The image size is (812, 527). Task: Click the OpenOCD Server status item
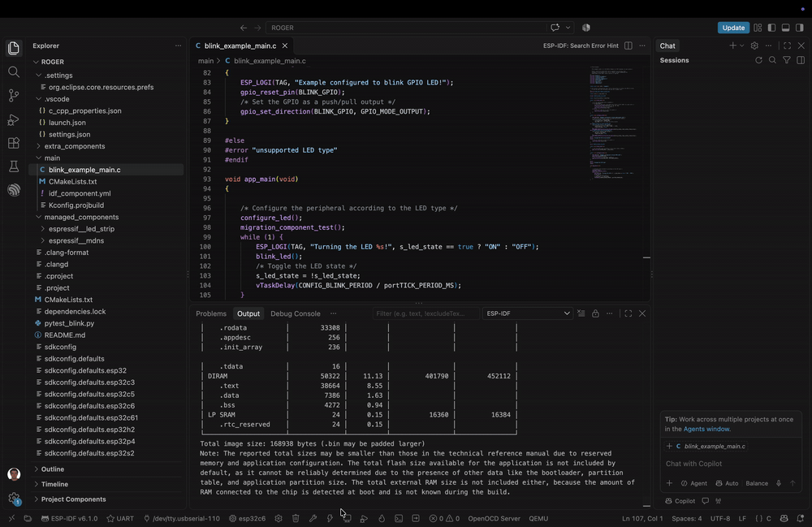(494, 518)
